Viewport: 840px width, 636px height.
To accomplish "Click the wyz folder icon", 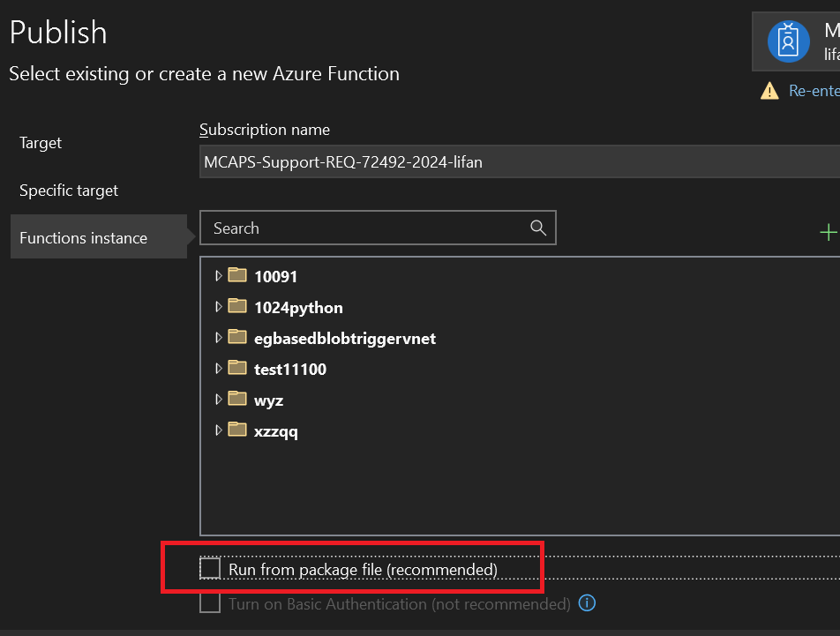I will [x=236, y=400].
